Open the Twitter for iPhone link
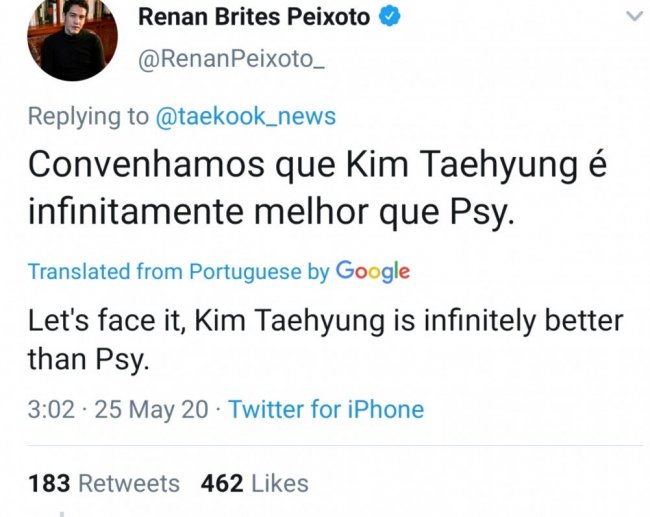 coord(326,409)
